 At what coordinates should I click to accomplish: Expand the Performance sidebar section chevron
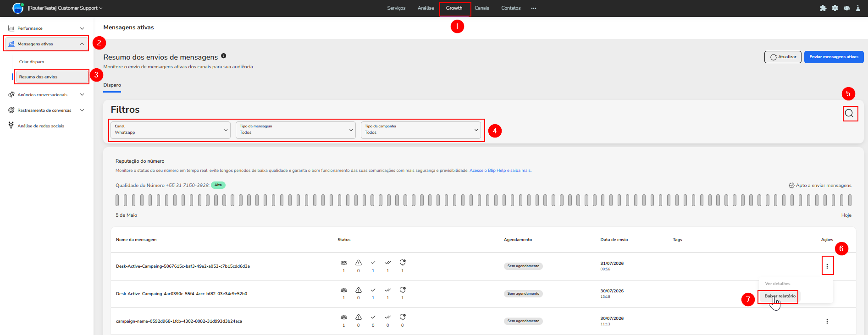pyautogui.click(x=82, y=28)
